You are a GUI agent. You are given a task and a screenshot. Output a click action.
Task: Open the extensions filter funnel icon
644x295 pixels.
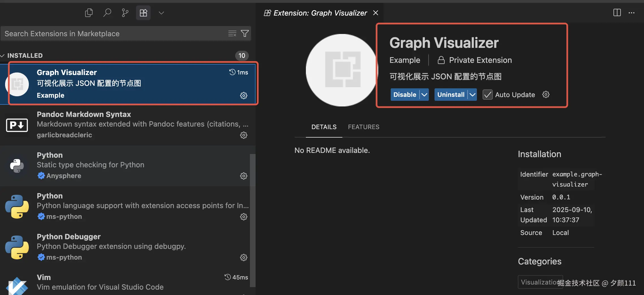click(245, 33)
